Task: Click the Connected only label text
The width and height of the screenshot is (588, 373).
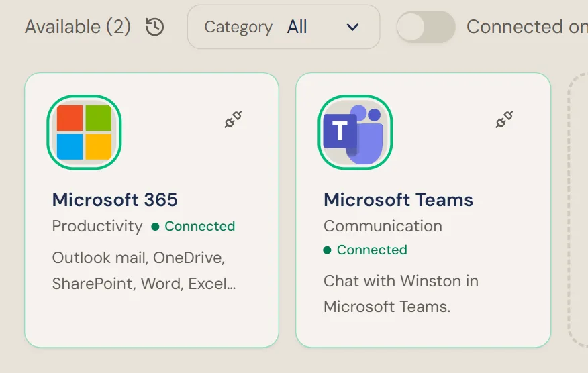Action: click(527, 27)
